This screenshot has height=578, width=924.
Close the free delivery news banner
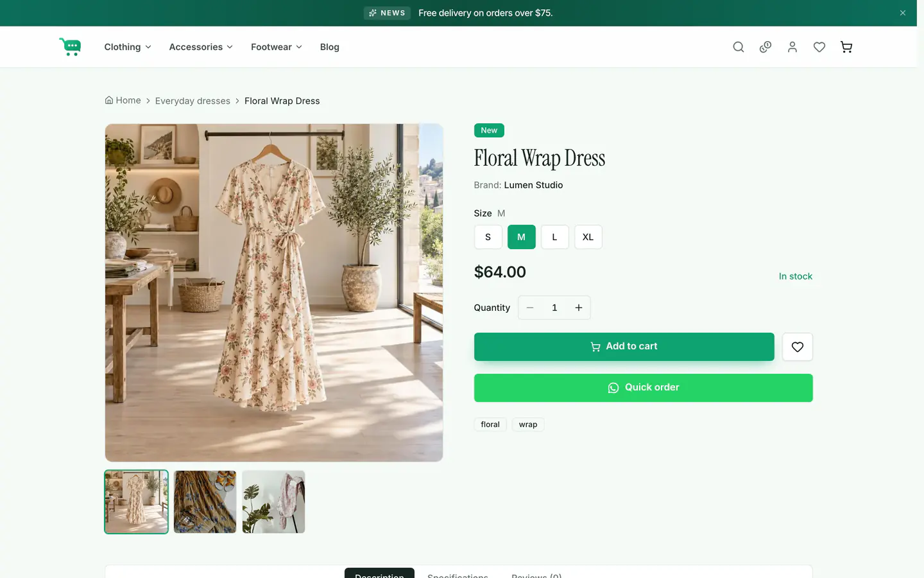coord(903,13)
